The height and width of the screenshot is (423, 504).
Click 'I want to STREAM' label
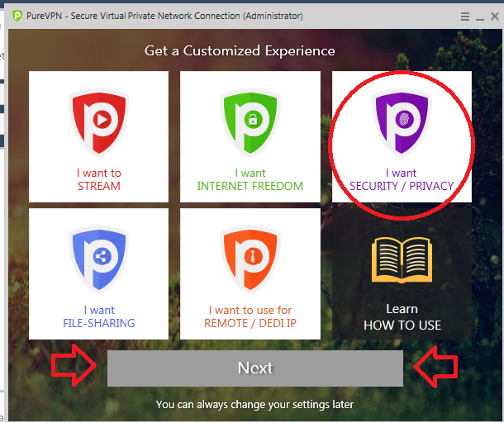click(98, 179)
